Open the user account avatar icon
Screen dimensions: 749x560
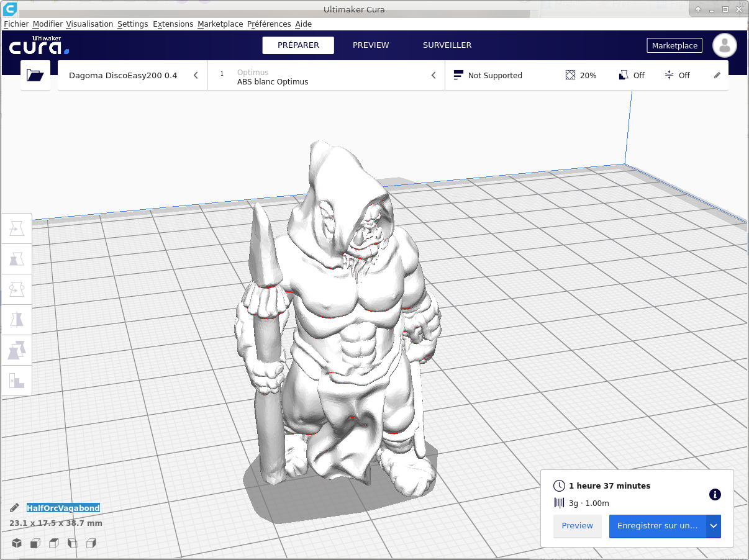click(724, 45)
